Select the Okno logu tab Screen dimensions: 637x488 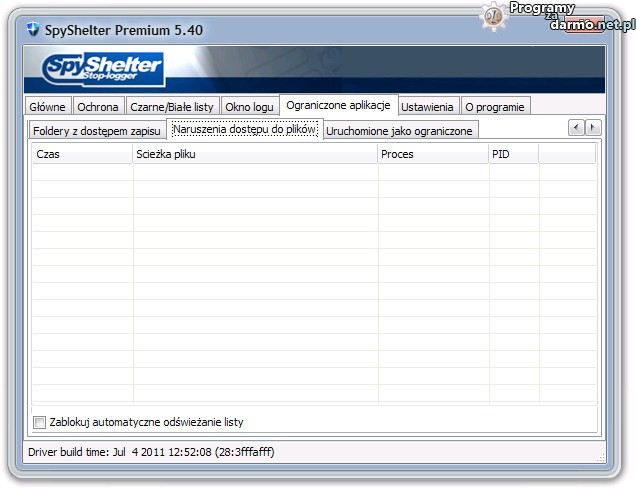[x=249, y=107]
